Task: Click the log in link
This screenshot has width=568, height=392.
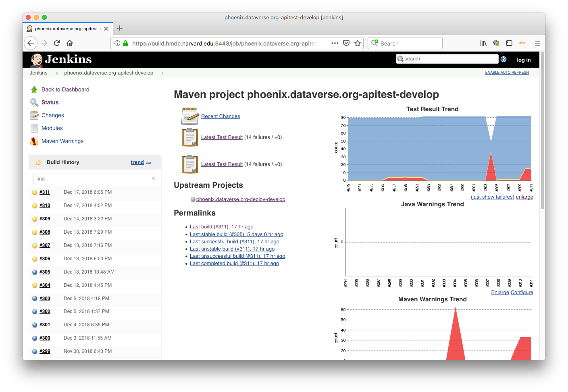Action: pyautogui.click(x=524, y=60)
